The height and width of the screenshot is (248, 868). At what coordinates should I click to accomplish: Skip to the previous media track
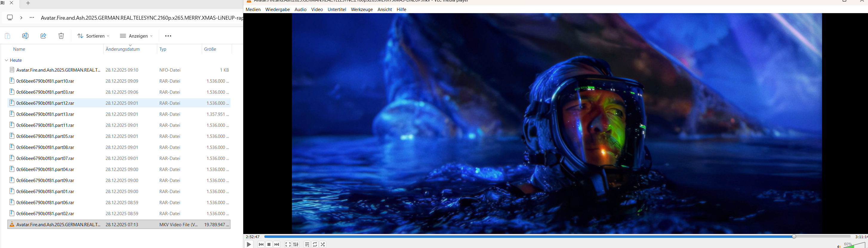(261, 245)
